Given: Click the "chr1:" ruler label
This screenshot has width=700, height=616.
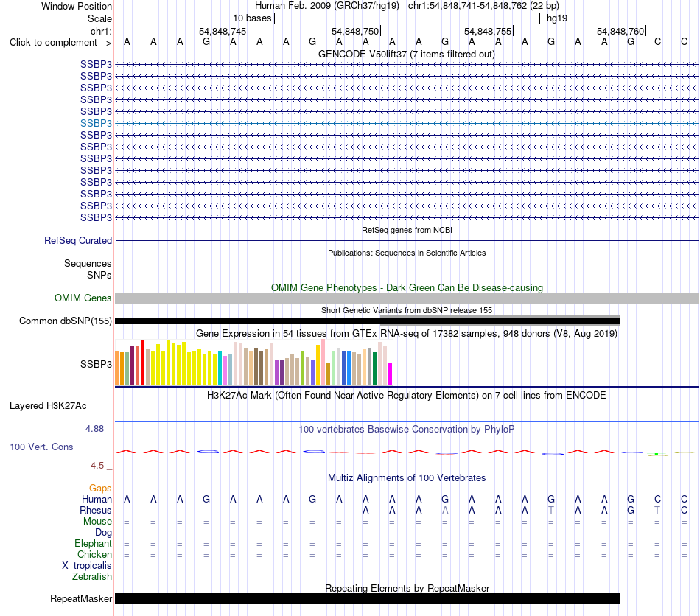Looking at the screenshot, I should click(x=101, y=31).
